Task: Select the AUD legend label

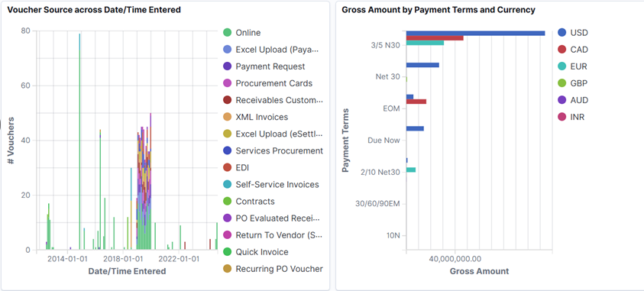Action: (x=579, y=100)
